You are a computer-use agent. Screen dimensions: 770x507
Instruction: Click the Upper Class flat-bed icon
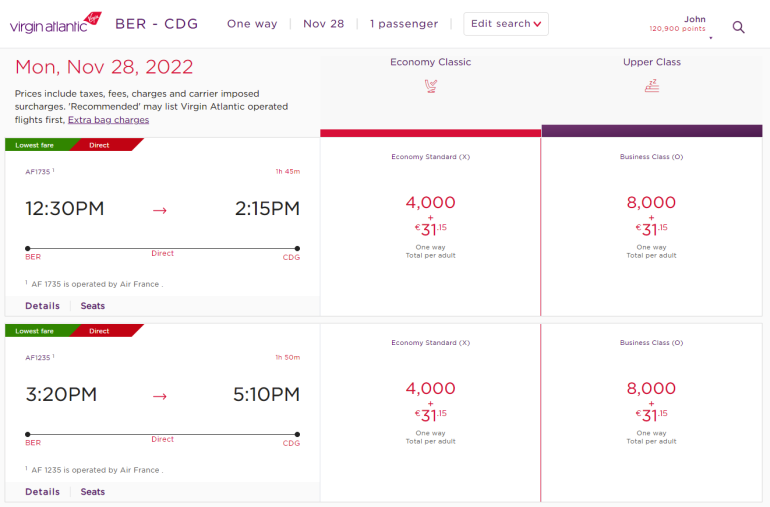651,86
